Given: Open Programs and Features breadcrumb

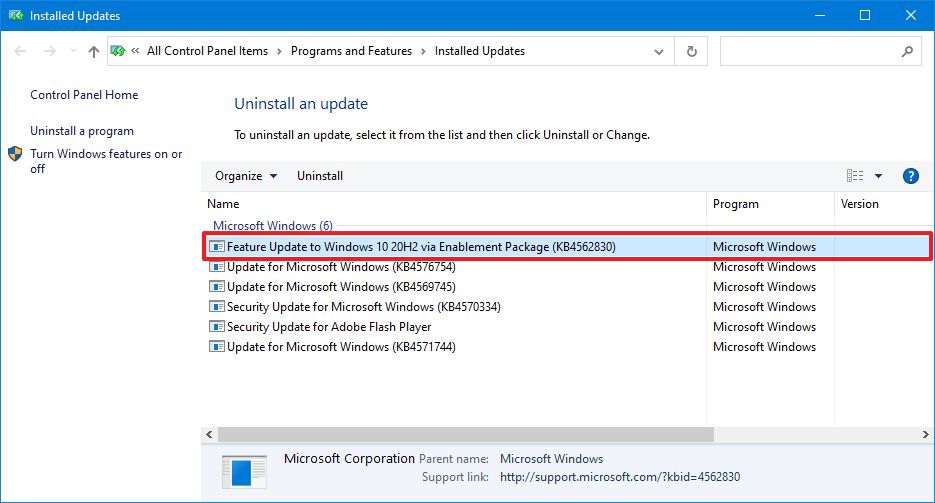Looking at the screenshot, I should (x=351, y=51).
